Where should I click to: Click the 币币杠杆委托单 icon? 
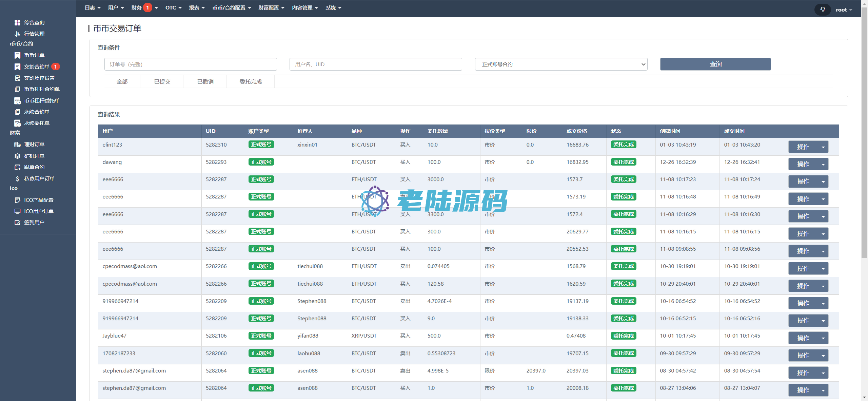(x=17, y=101)
